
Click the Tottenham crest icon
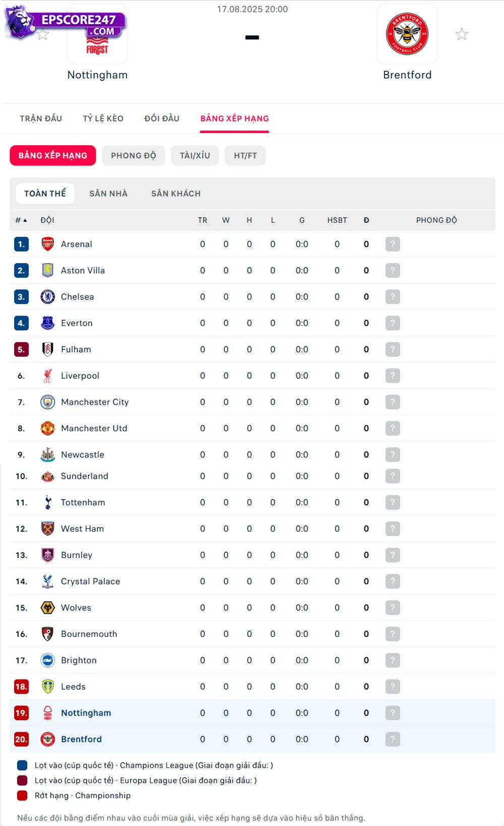48,502
